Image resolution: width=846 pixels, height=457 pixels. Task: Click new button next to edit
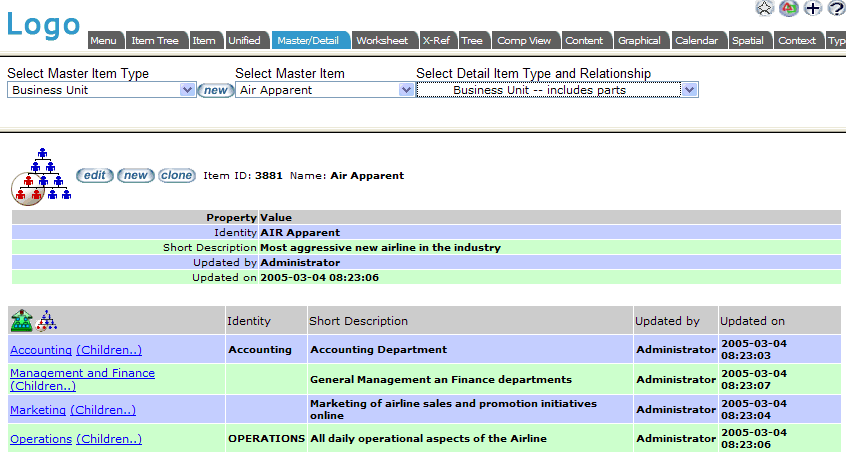pos(135,175)
